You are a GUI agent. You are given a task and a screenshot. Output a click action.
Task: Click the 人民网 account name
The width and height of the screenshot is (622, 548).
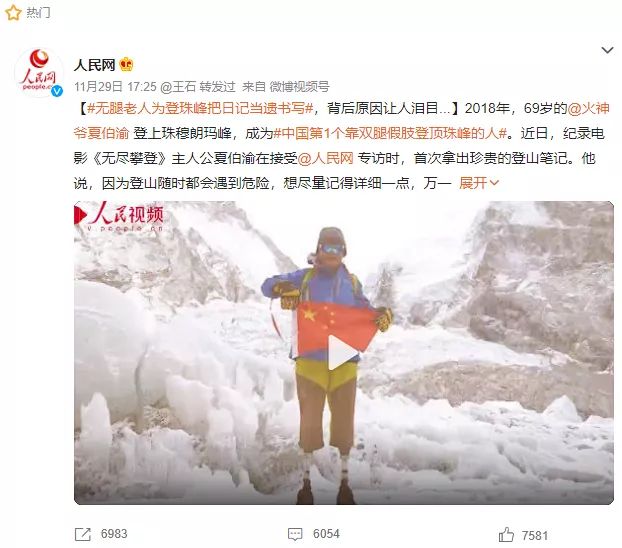tap(94, 65)
